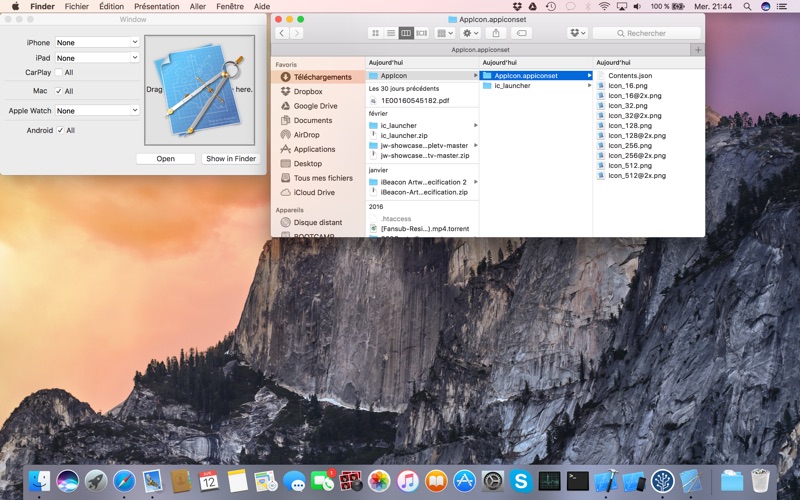Open the Trash in the Dock

click(x=760, y=481)
